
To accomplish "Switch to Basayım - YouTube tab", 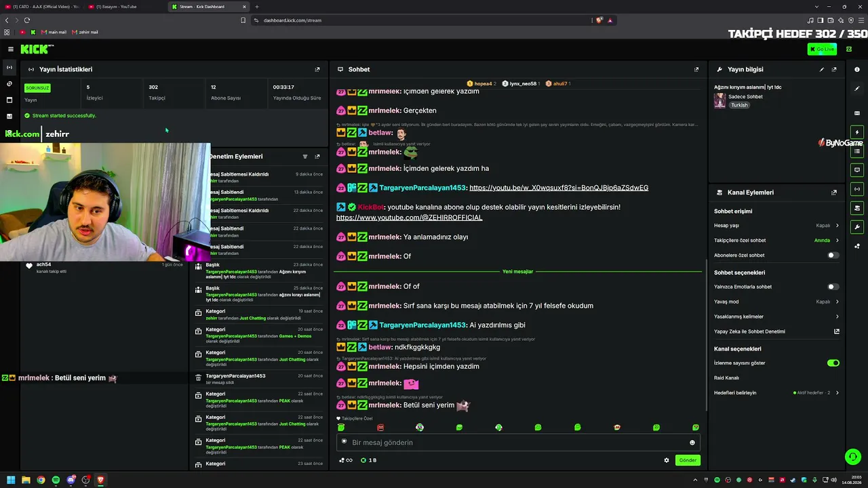I will pyautogui.click(x=125, y=7).
